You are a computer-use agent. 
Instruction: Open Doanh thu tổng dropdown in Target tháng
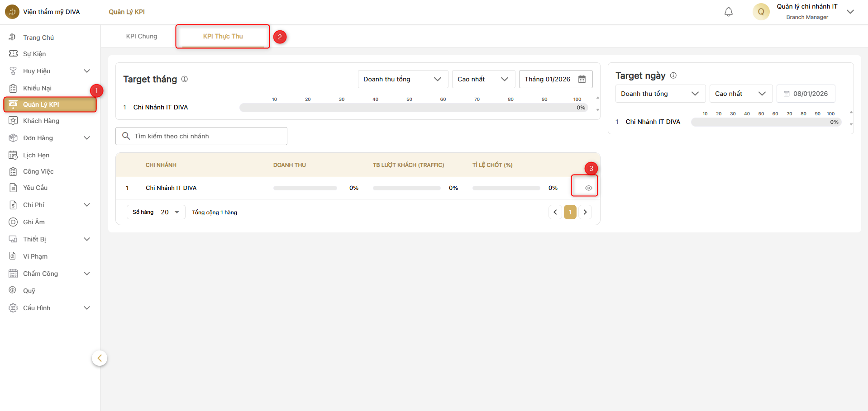pyautogui.click(x=402, y=80)
